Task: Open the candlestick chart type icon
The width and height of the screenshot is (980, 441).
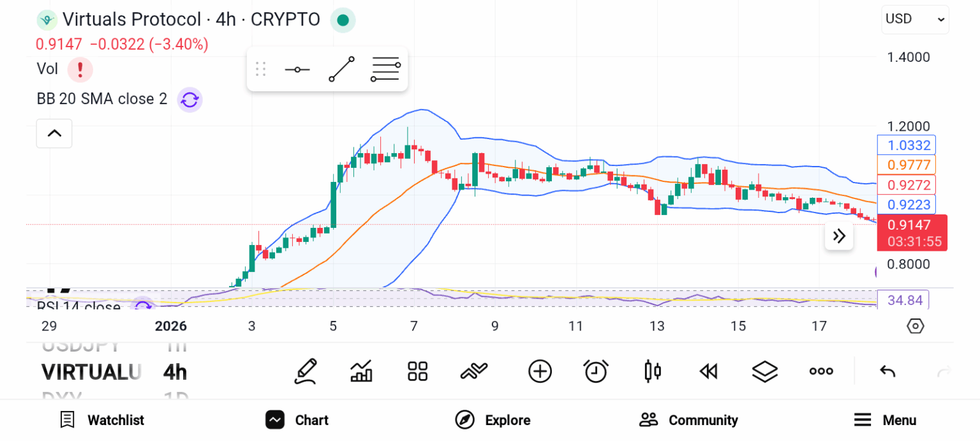Action: tap(652, 371)
